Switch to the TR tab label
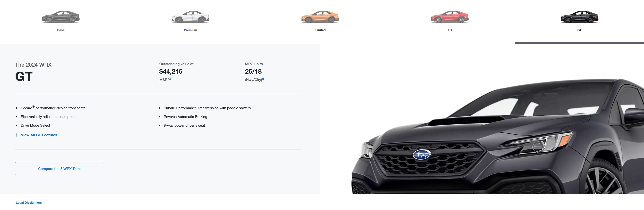This screenshot has height=210, width=644. [x=450, y=30]
